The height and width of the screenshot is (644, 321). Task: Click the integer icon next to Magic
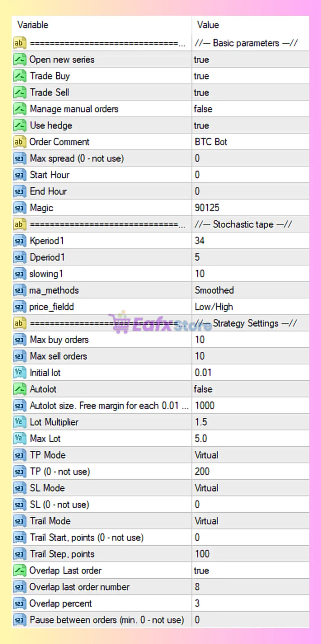(20, 208)
